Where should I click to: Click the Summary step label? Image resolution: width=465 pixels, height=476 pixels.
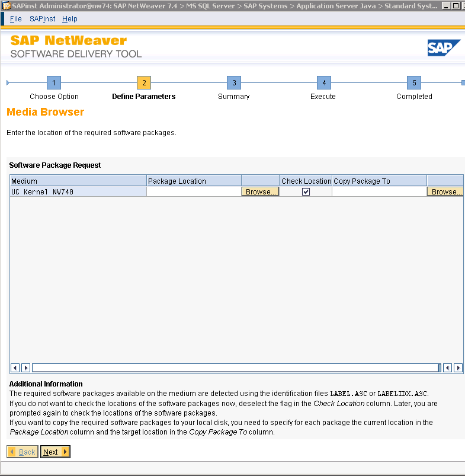234,96
